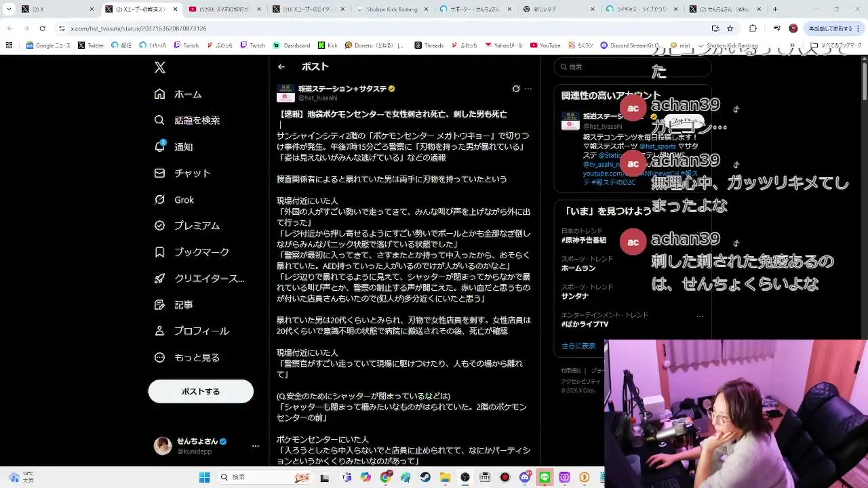Open File Explorer from the taskbar
This screenshot has width=868, height=488.
click(445, 477)
